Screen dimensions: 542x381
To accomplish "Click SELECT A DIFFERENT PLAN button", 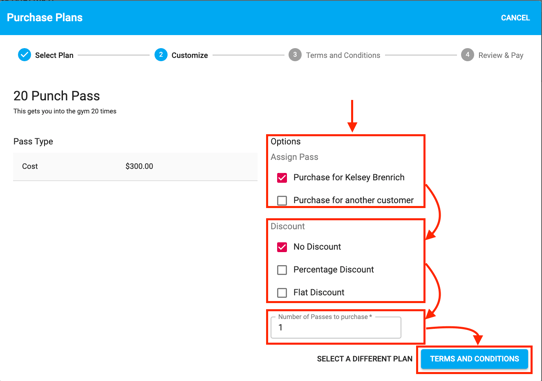I will coord(365,359).
